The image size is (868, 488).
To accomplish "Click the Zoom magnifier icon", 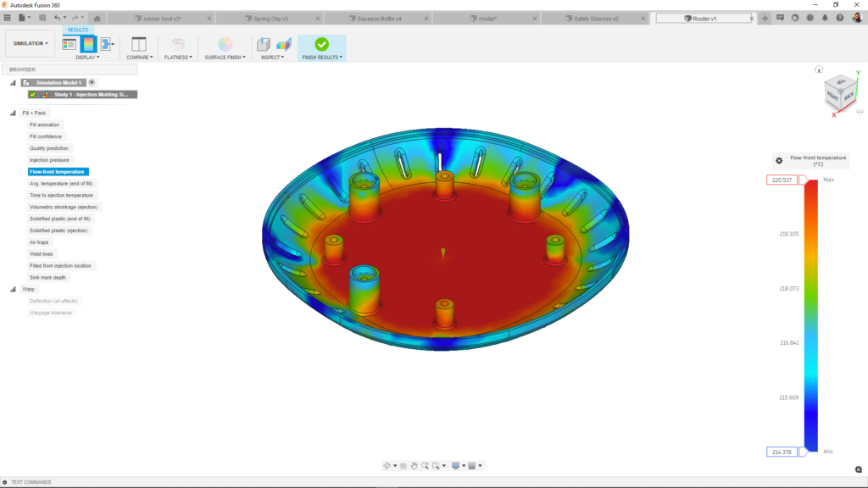I will point(425,466).
